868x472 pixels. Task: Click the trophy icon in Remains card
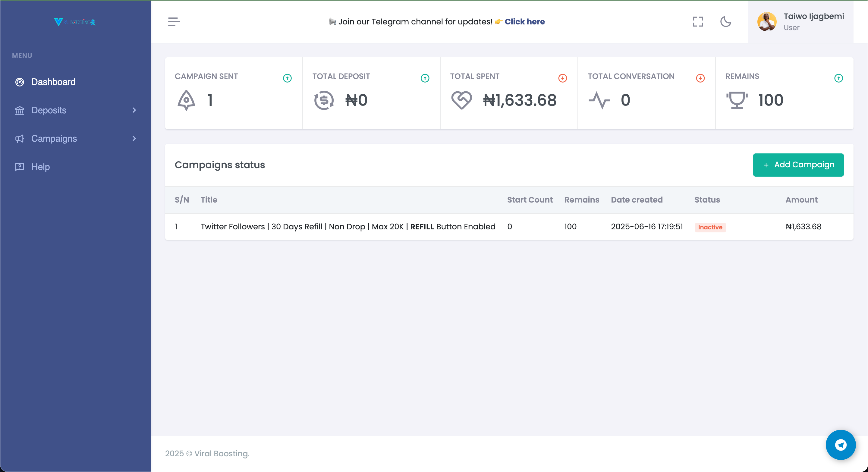click(737, 100)
